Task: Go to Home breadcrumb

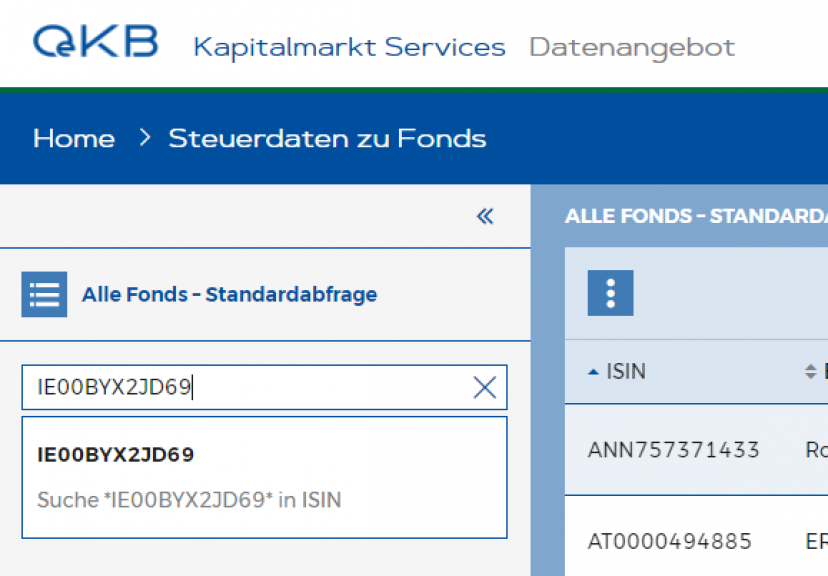Action: tap(74, 139)
